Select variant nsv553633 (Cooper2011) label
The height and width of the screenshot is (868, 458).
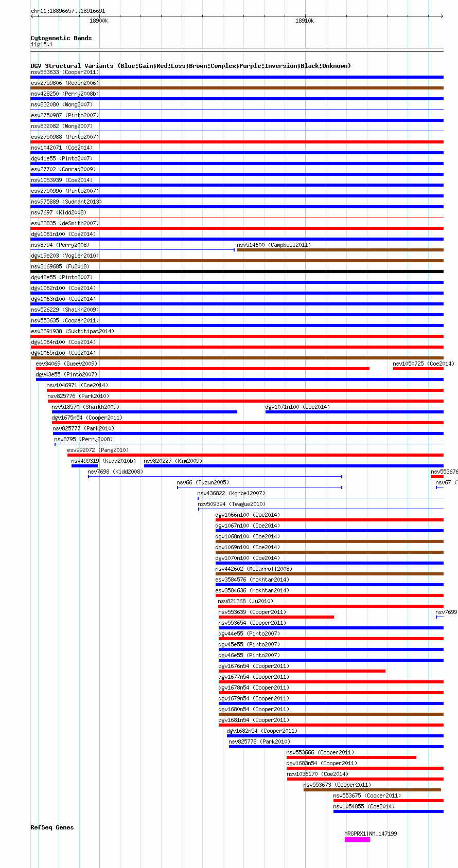65,72
